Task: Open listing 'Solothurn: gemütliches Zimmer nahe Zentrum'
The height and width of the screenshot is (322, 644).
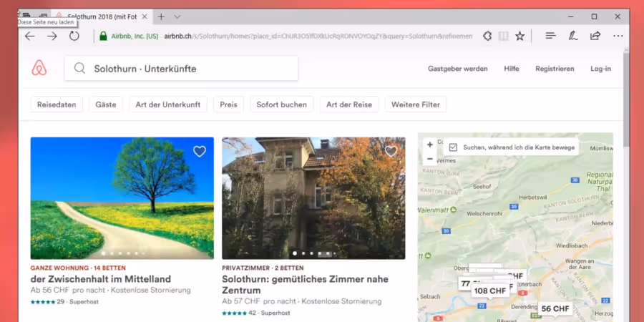Action: 305,285
